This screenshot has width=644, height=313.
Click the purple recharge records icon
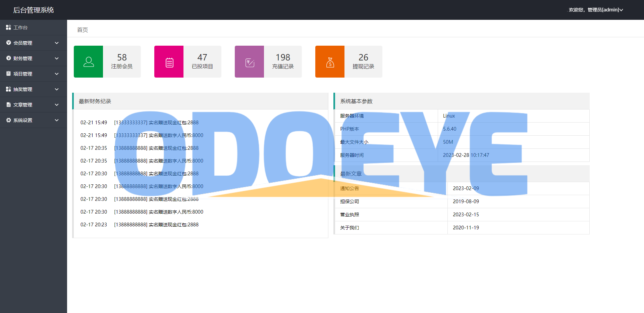point(250,62)
